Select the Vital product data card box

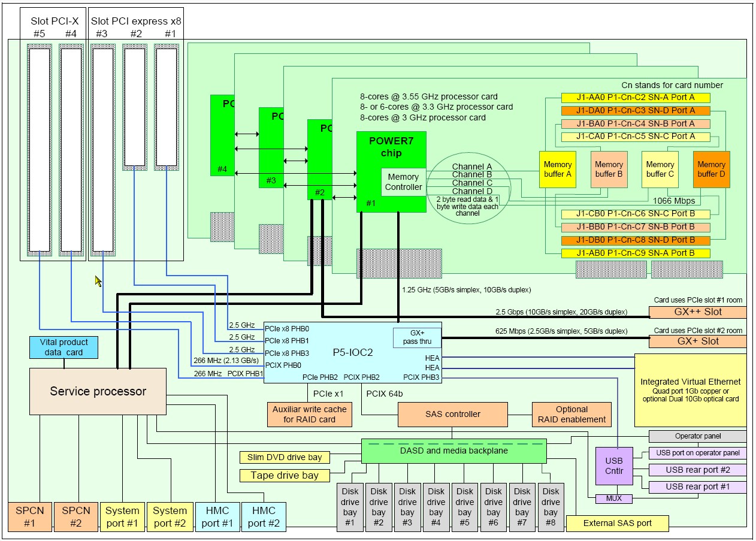point(63,347)
